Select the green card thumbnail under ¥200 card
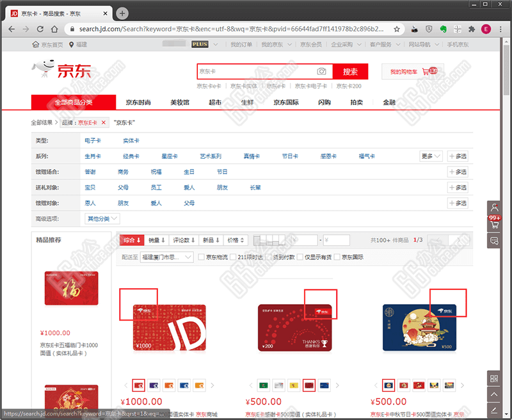The height and width of the screenshot is (420, 512). [263, 385]
